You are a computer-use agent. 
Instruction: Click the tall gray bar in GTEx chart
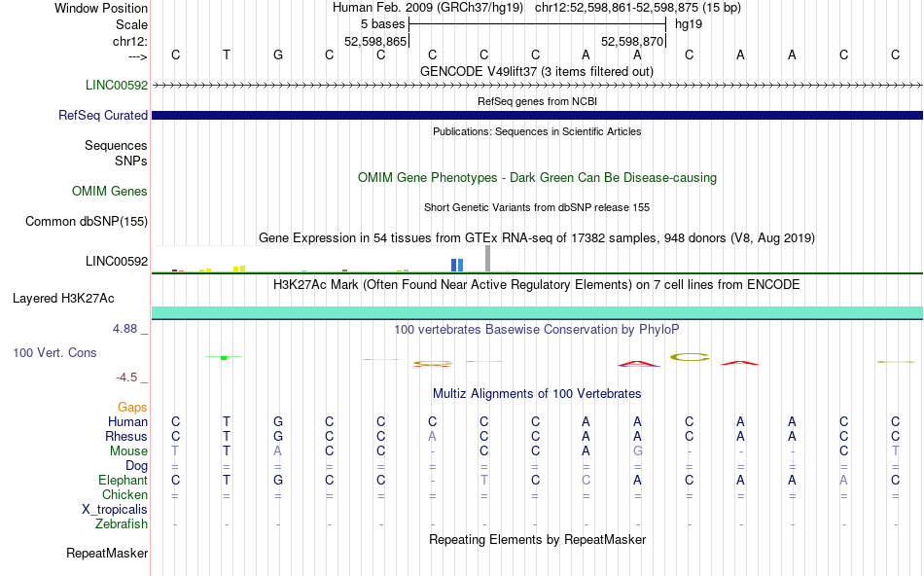click(488, 258)
